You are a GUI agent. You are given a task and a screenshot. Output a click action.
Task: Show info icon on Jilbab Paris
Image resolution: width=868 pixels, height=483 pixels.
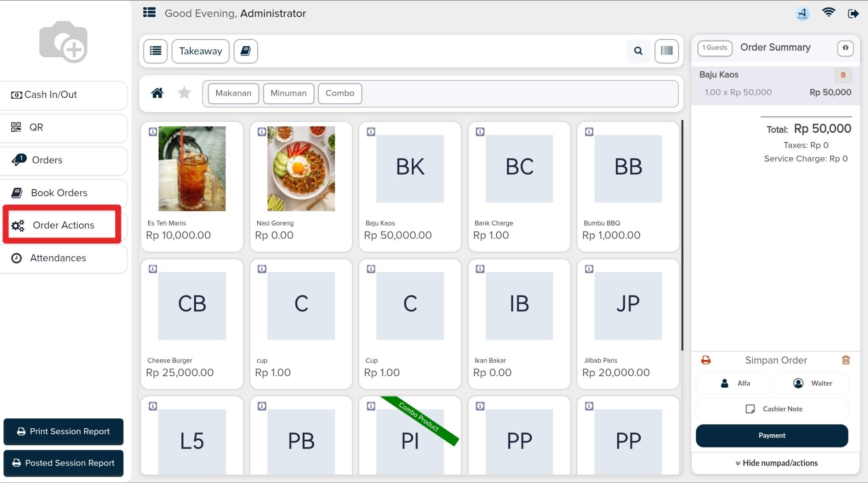click(x=589, y=269)
